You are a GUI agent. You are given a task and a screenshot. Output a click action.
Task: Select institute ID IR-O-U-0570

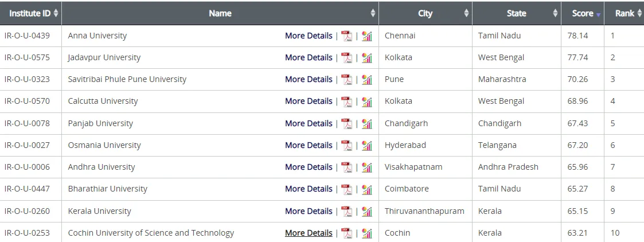[27, 101]
